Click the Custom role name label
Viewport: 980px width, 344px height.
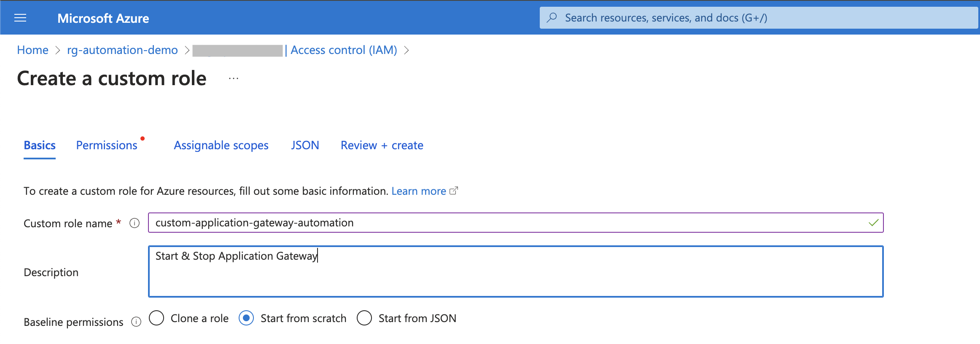pyautogui.click(x=68, y=223)
